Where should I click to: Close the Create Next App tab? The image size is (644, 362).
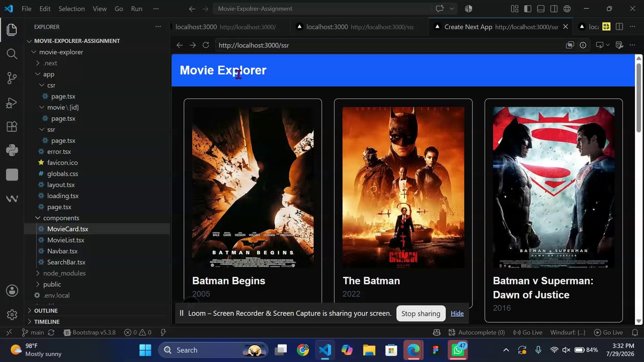[x=566, y=27]
